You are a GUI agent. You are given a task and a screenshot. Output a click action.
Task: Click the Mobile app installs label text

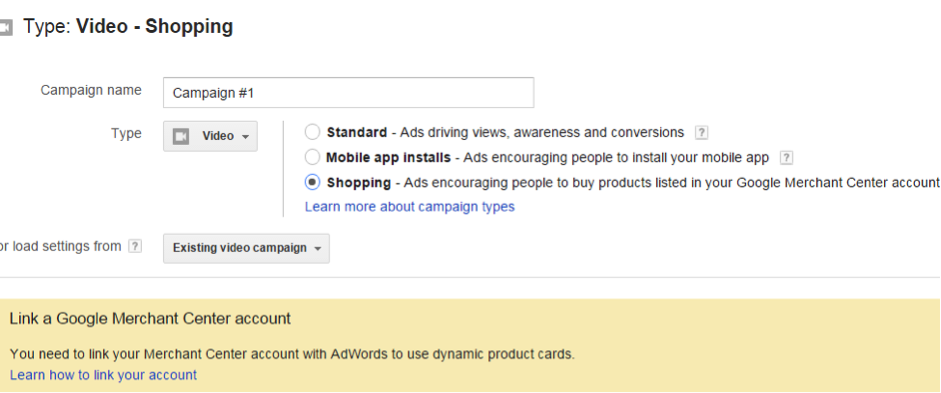coord(388,158)
